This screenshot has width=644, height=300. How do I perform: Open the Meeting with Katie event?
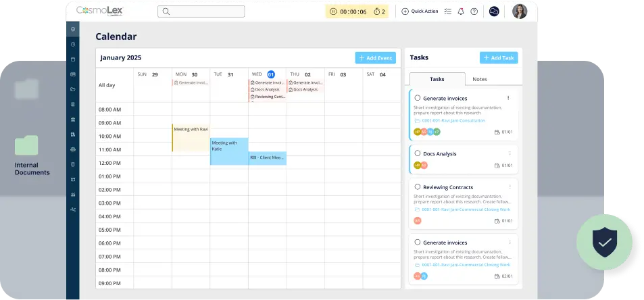(229, 151)
